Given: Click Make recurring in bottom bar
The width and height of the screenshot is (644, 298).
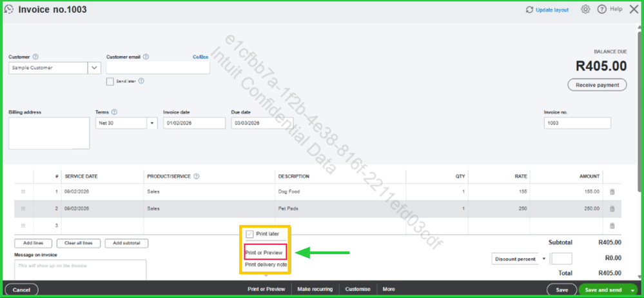Looking at the screenshot, I should coord(315,290).
